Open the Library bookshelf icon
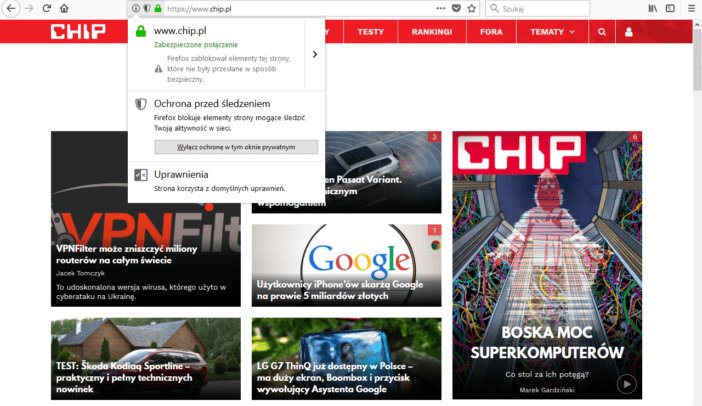This screenshot has height=406, width=702. [653, 9]
